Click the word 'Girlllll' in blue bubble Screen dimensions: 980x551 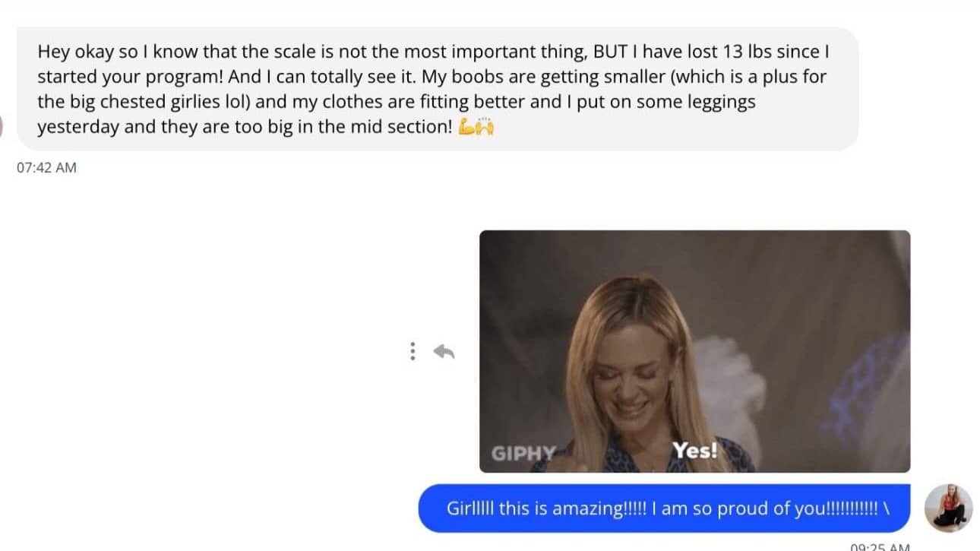[470, 508]
